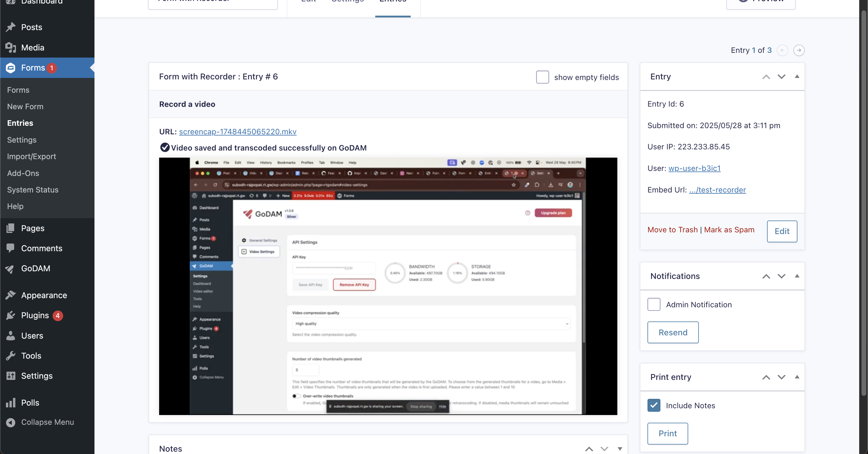This screenshot has height=454, width=868.
Task: Move the Notifications panel down
Action: coord(781,276)
